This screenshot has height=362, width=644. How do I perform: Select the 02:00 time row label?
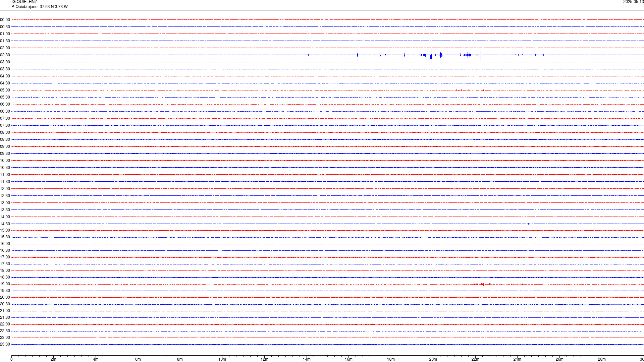coord(5,48)
